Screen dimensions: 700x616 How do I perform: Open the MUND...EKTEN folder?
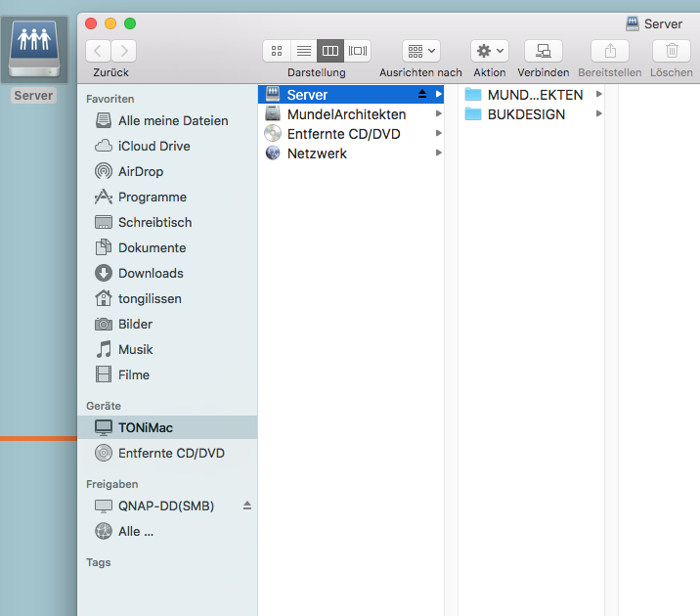coord(534,95)
